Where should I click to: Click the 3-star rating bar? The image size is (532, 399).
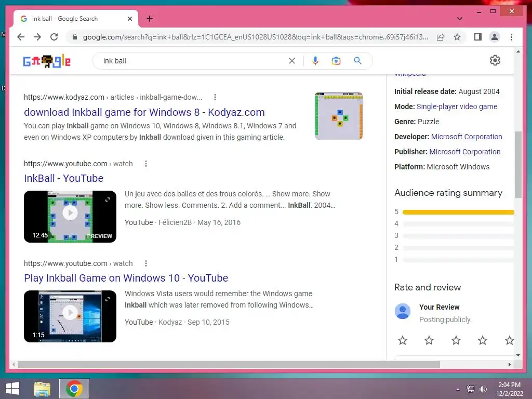coord(458,236)
